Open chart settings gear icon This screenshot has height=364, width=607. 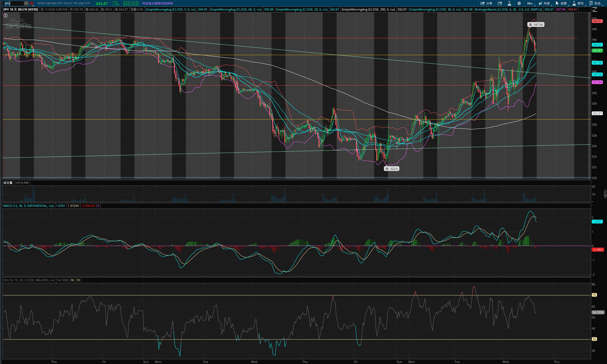point(519,3)
